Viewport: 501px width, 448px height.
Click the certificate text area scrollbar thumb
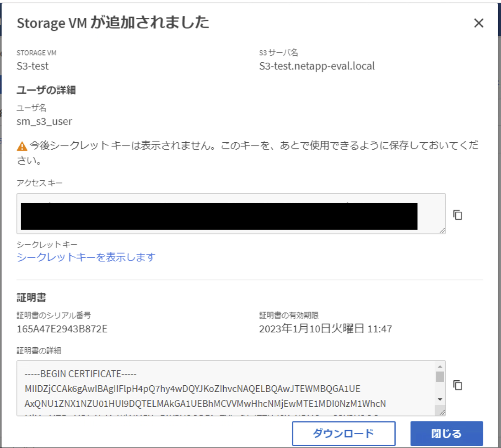(440, 377)
